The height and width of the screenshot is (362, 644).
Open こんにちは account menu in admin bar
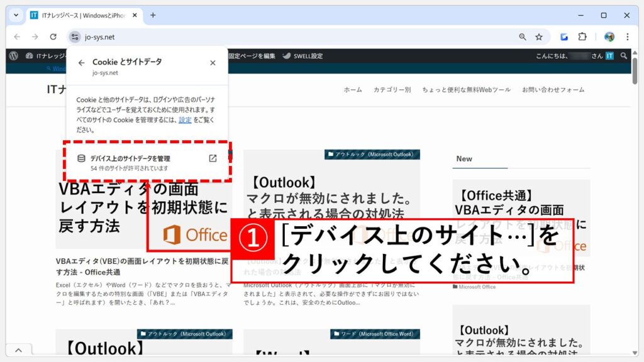tap(574, 56)
